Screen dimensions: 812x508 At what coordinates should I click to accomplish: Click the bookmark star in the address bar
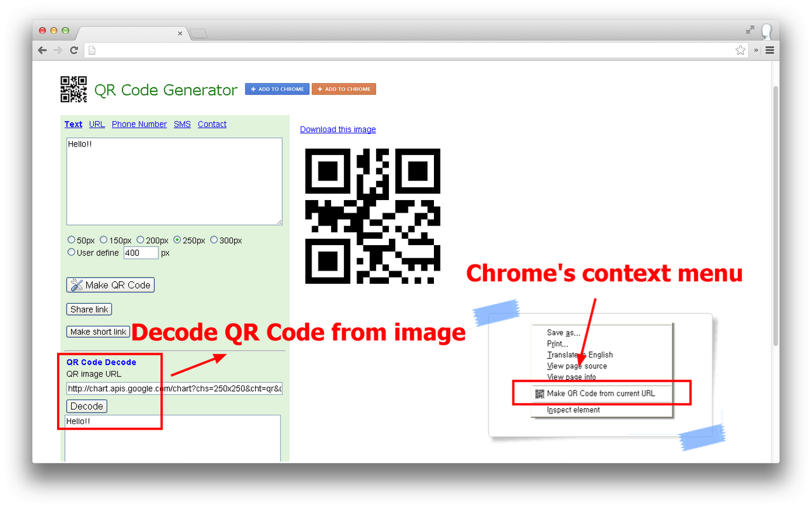tap(740, 50)
